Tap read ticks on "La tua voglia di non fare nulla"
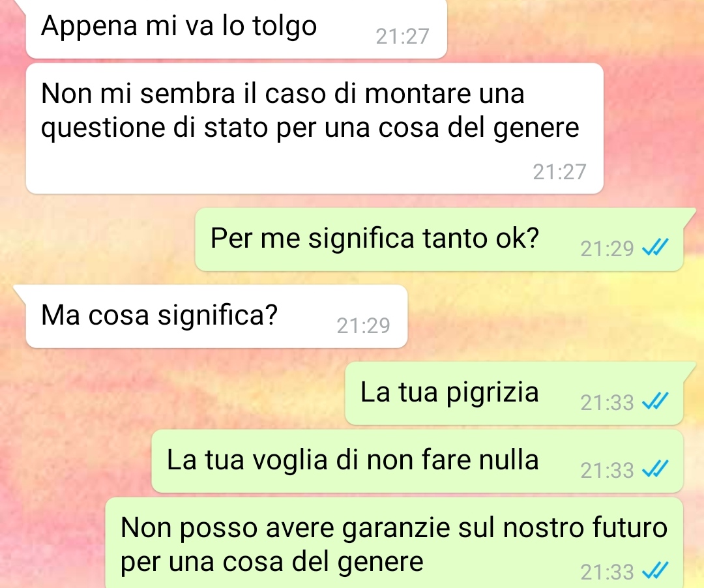Viewport: 704px width, 588px height. pos(655,469)
